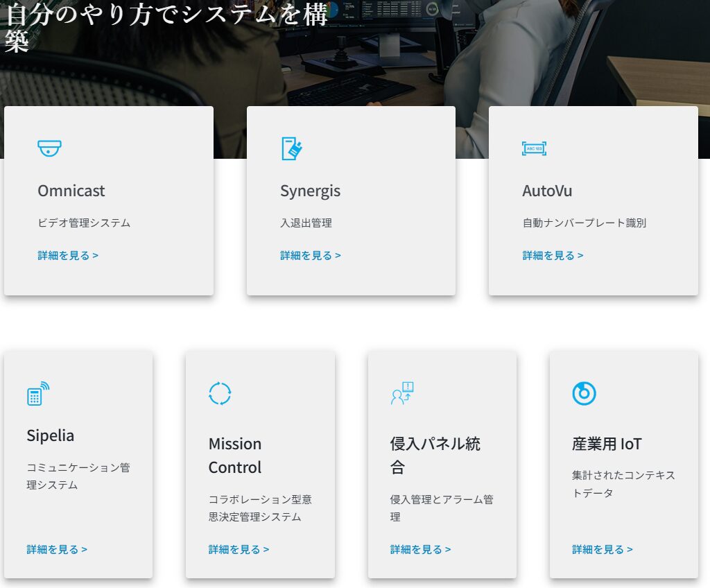The image size is (710, 588).
Task: Open Mission Control 詳細を見る link
Action: point(239,549)
